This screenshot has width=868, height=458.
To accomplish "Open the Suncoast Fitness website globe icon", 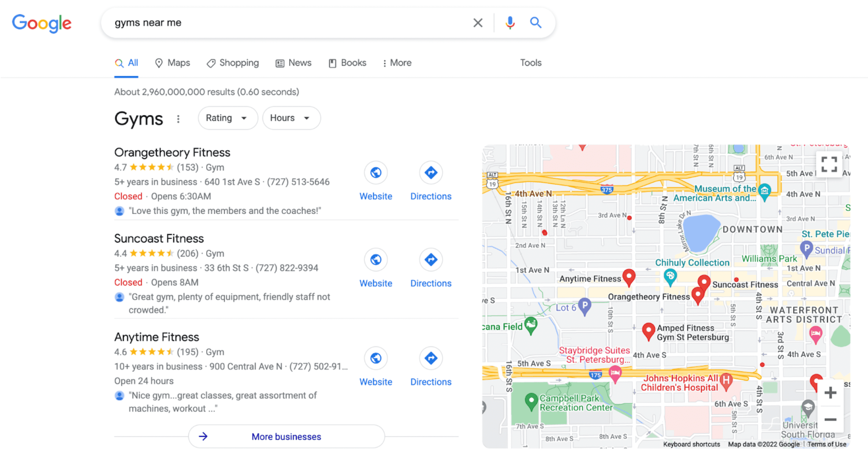I will (x=376, y=259).
